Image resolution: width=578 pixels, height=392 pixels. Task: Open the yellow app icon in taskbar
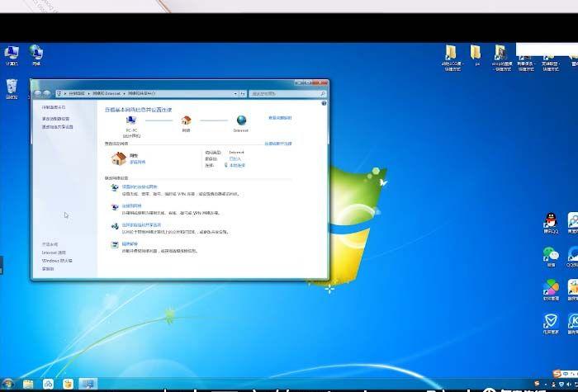[x=68, y=384]
